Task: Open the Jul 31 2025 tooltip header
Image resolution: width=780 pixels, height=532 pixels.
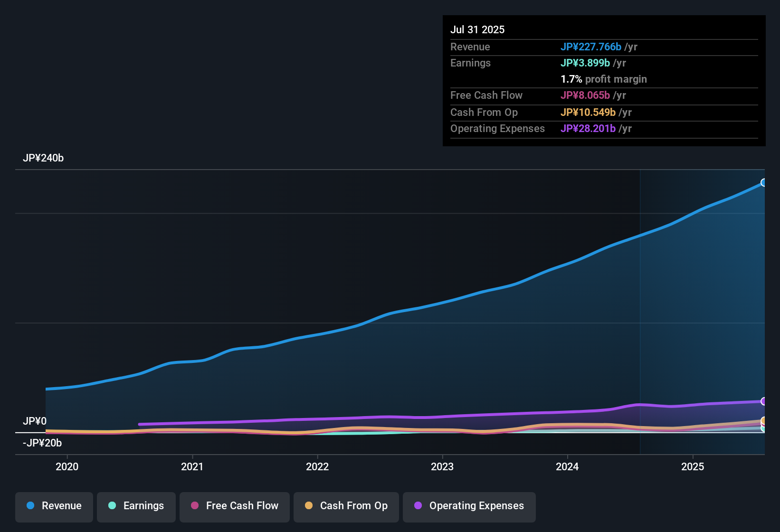Action: (x=477, y=29)
